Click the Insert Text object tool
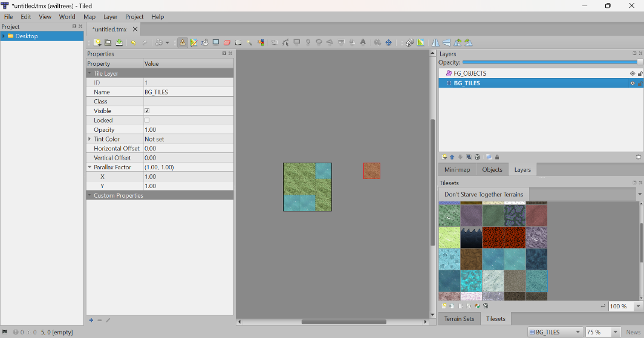This screenshot has width=644, height=338. coord(363,42)
